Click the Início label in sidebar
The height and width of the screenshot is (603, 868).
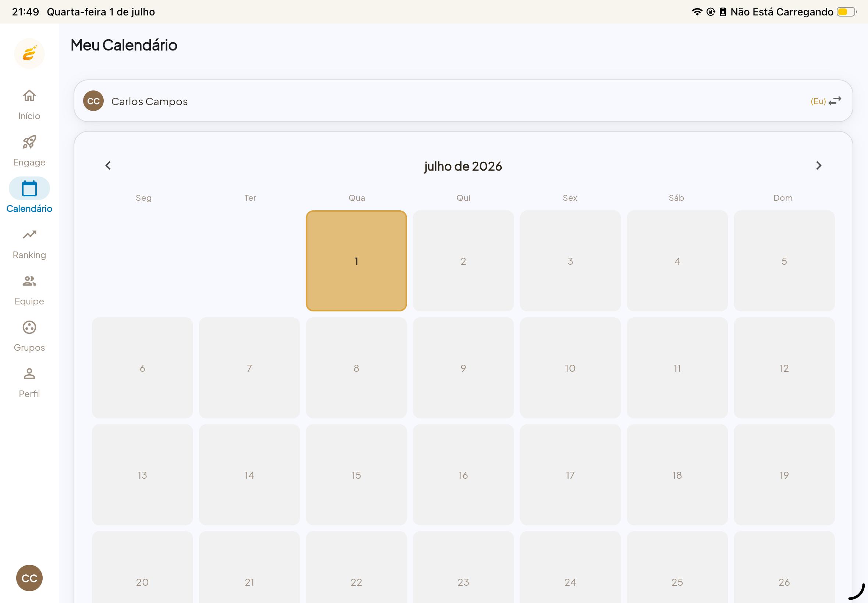(29, 116)
